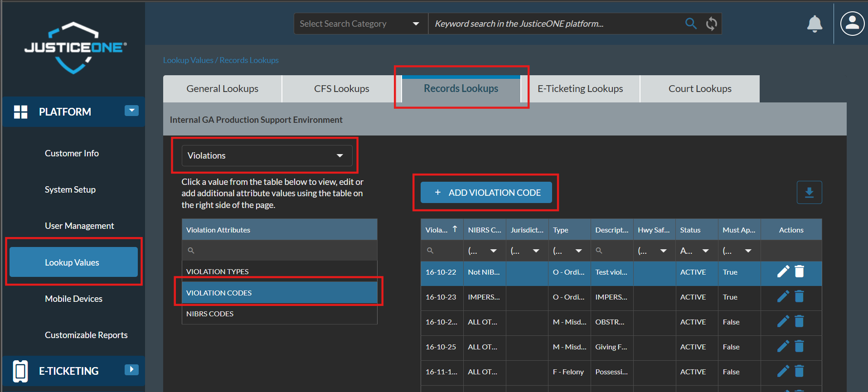Screen dimensions: 868x392
Task: Edit violation code 16-10-23
Action: tap(783, 296)
